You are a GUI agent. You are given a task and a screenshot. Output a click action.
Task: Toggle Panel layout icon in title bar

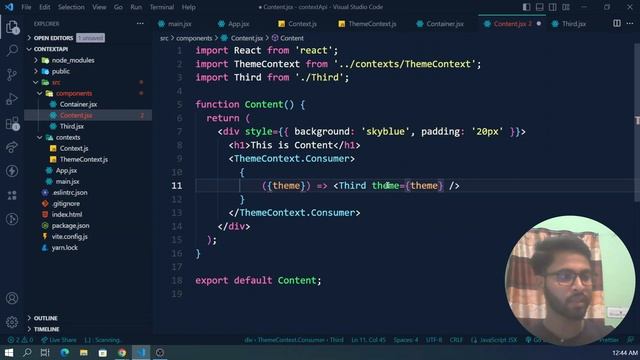pos(540,7)
